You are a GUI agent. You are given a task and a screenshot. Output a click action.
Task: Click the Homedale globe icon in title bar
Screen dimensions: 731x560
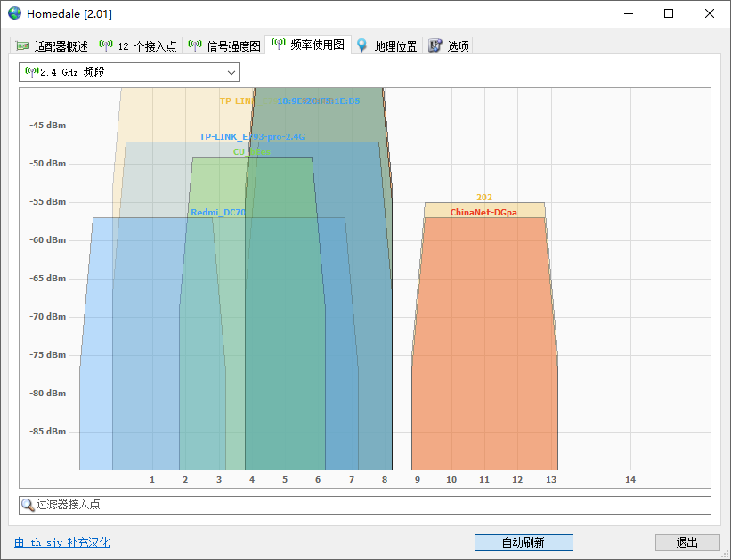(x=14, y=13)
